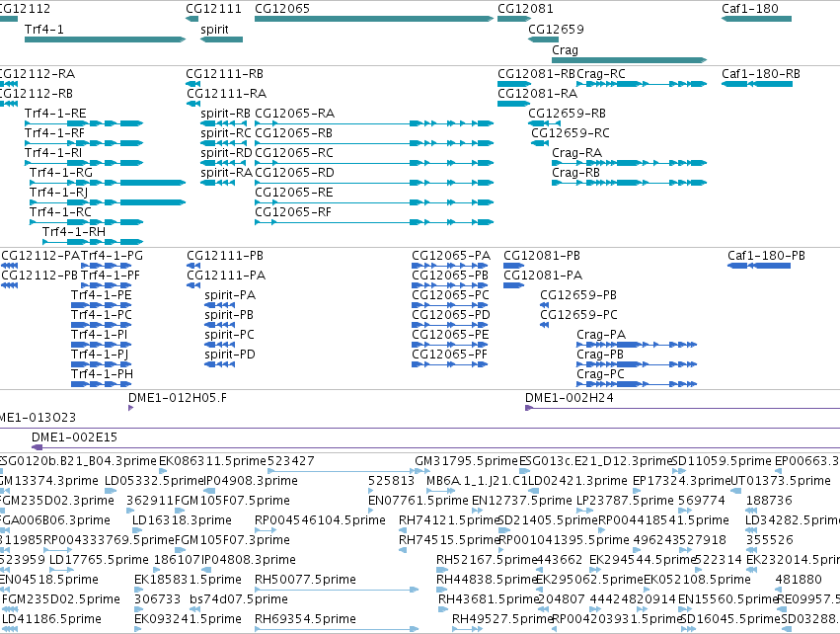Select the 'CG12111' gene label
The height and width of the screenshot is (634, 840).
point(214,9)
